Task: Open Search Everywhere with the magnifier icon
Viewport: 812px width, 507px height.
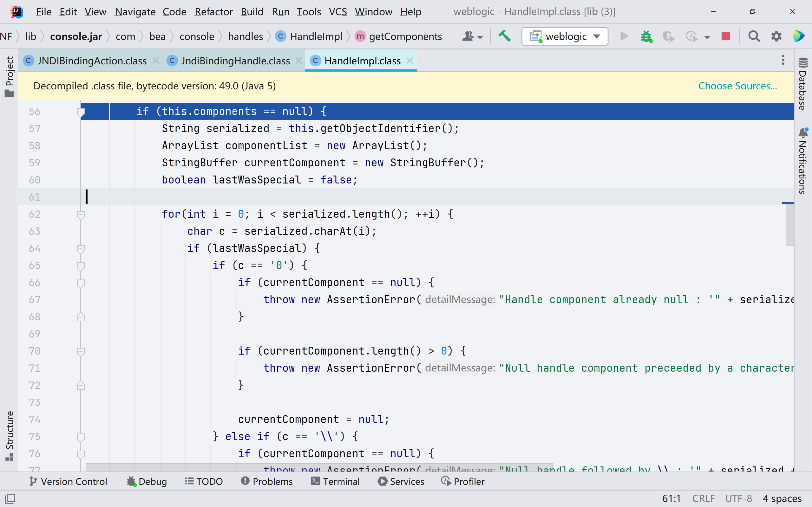Action: [x=754, y=36]
